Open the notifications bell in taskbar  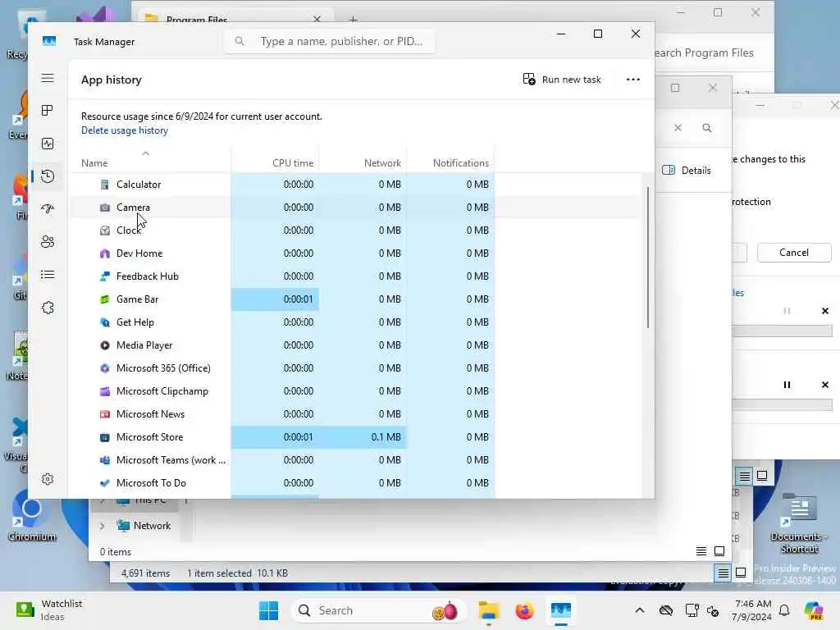tap(784, 610)
